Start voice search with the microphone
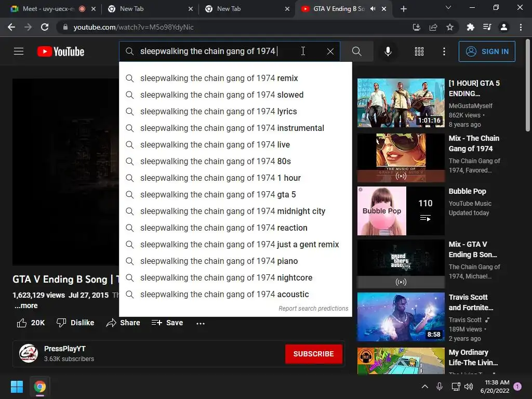This screenshot has width=532, height=399. 388,51
